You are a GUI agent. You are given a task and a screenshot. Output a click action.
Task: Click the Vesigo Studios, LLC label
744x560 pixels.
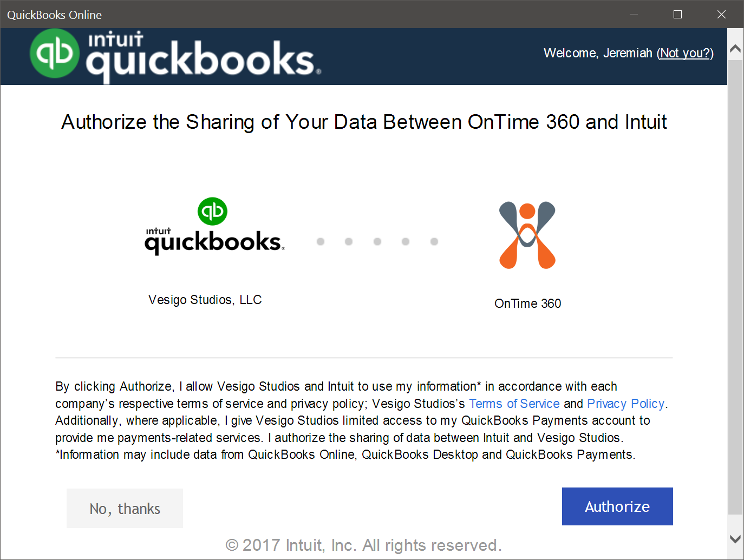205,300
